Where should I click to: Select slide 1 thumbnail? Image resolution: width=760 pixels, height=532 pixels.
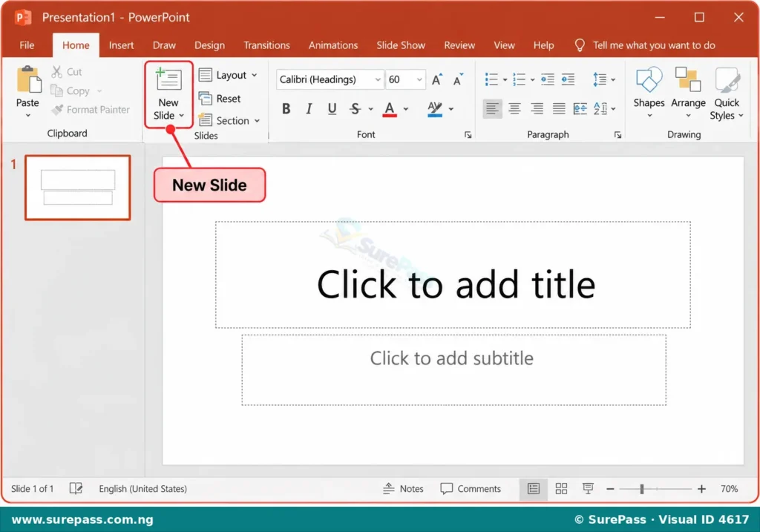(77, 188)
